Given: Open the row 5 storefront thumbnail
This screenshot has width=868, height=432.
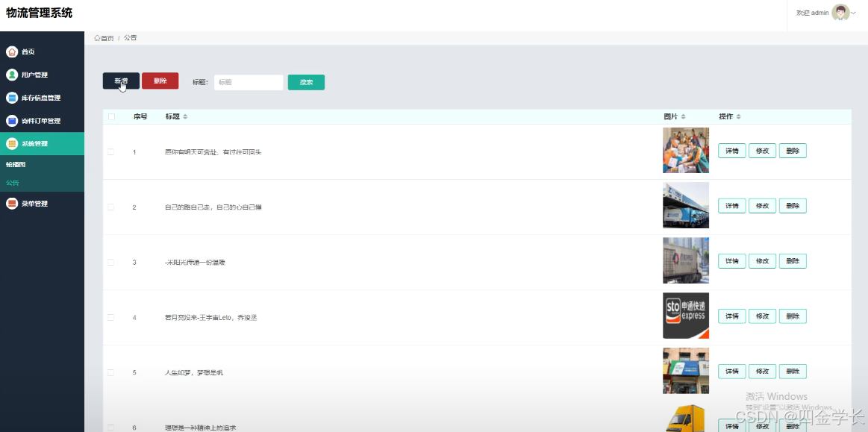Looking at the screenshot, I should [686, 371].
